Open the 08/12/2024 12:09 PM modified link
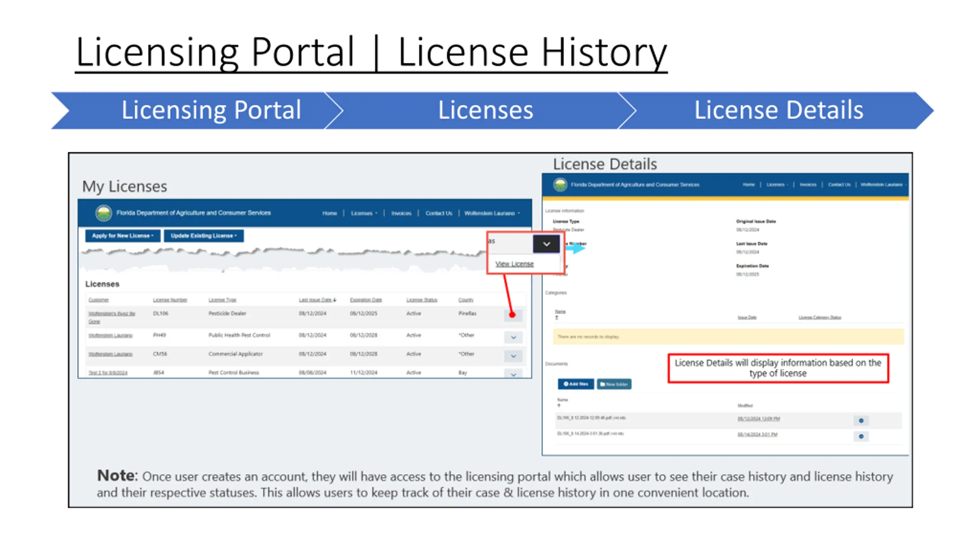This screenshot has width=980, height=551. (x=759, y=419)
